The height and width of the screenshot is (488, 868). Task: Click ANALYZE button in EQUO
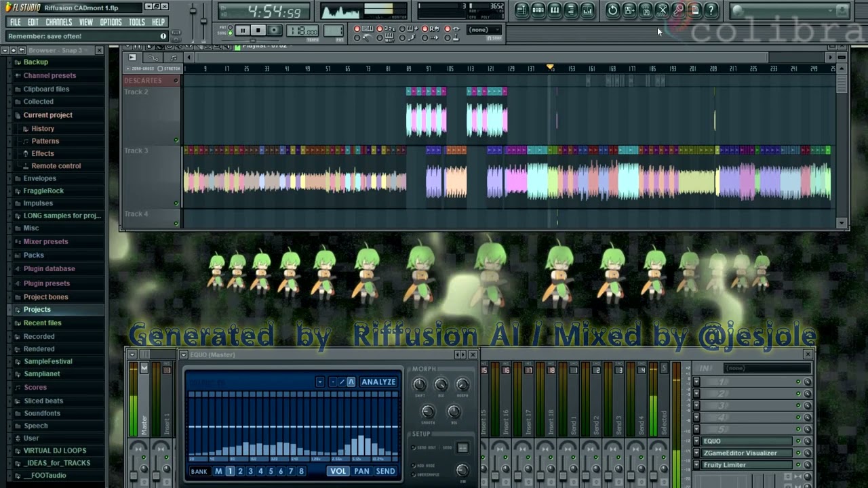pyautogui.click(x=378, y=382)
